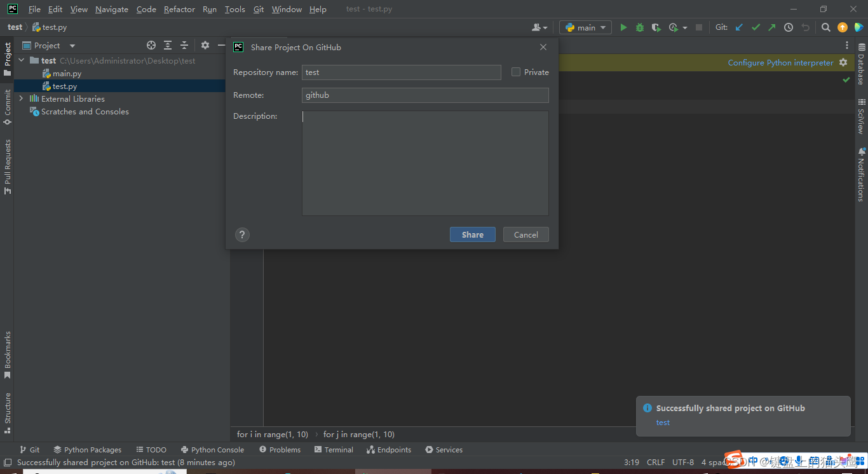Click the Configure Python interpreter link
Screen dimensions: 868x474
tap(780, 62)
